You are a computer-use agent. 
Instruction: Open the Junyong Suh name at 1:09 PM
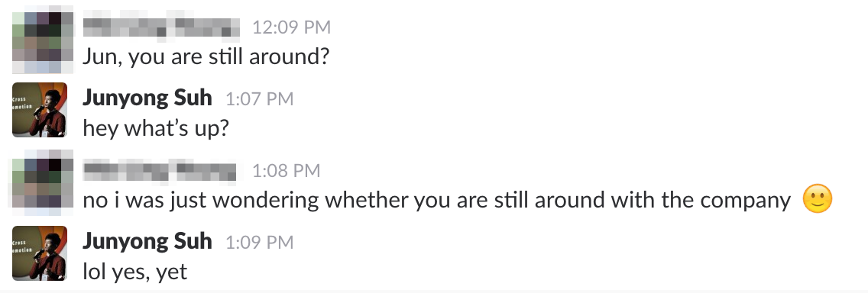[x=147, y=241]
